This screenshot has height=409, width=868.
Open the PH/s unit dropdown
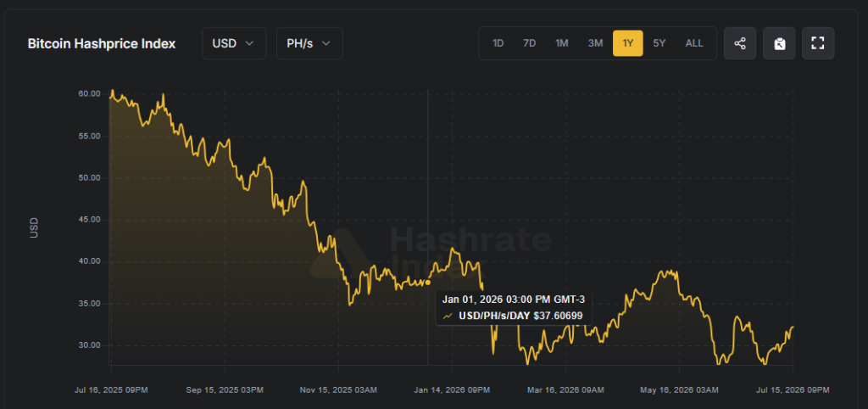click(309, 43)
